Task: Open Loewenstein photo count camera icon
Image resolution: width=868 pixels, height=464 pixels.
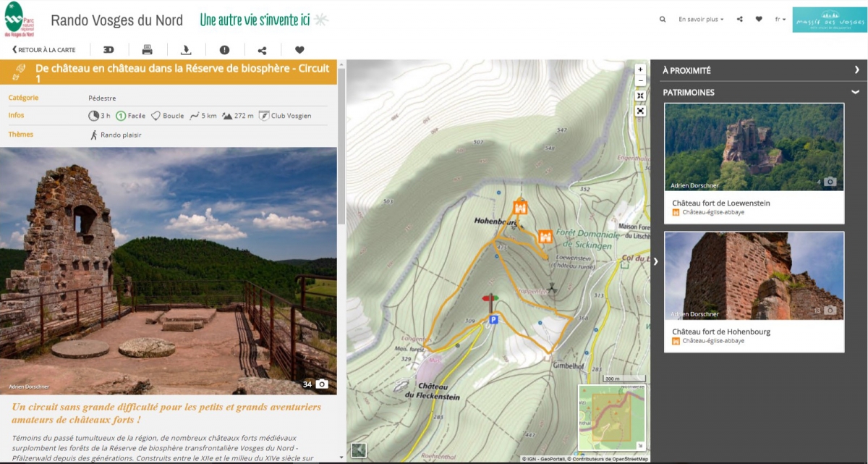Action: 830,182
